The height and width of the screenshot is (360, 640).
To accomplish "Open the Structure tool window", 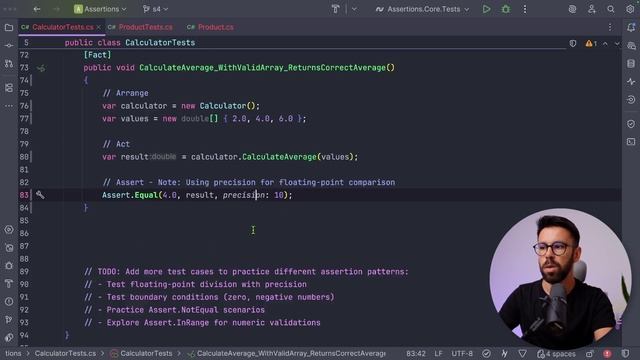I will (x=9, y=88).
